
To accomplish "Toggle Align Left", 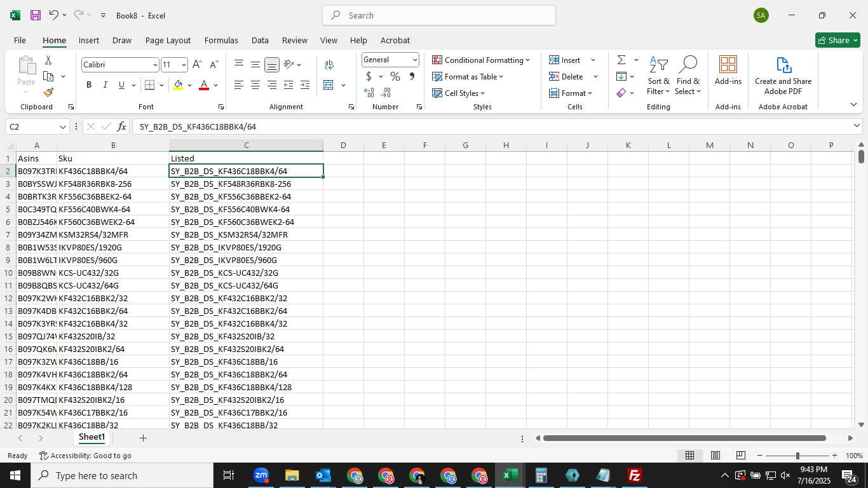I will (x=239, y=85).
